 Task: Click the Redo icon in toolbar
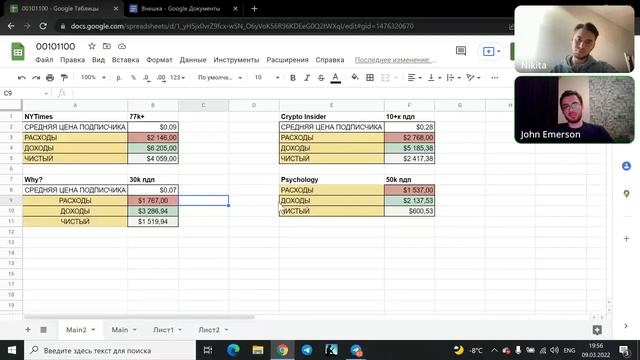(36, 78)
